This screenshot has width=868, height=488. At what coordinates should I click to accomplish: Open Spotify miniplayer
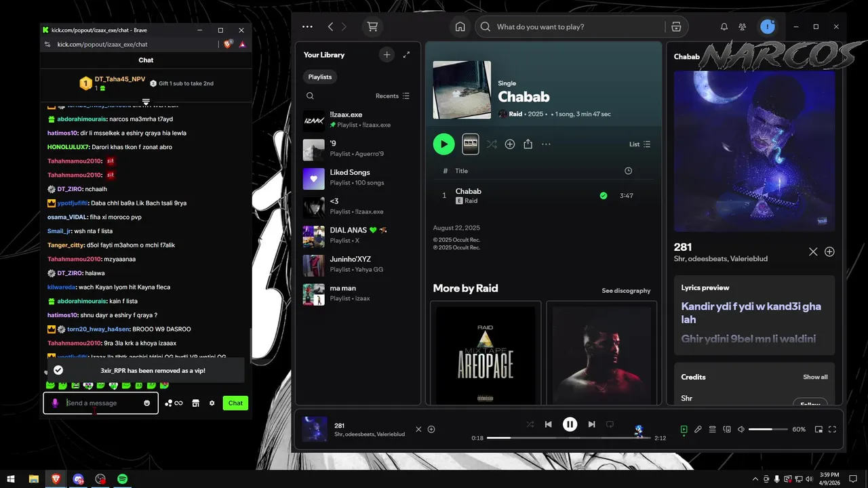pyautogui.click(x=818, y=429)
